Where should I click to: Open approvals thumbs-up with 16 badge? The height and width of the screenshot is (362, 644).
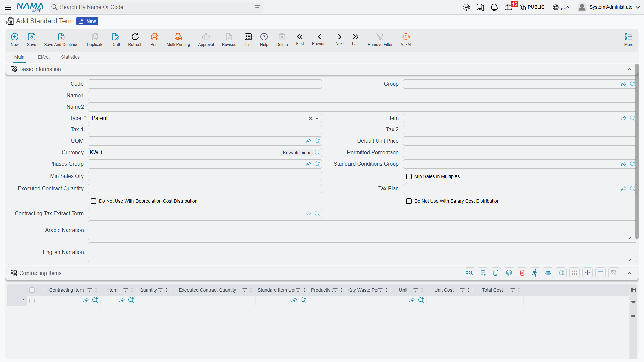point(508,7)
